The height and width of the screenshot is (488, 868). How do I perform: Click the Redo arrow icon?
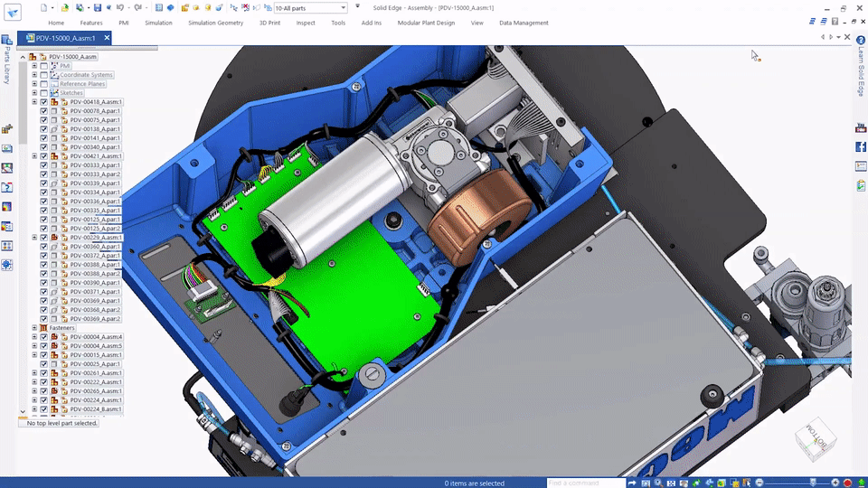137,8
